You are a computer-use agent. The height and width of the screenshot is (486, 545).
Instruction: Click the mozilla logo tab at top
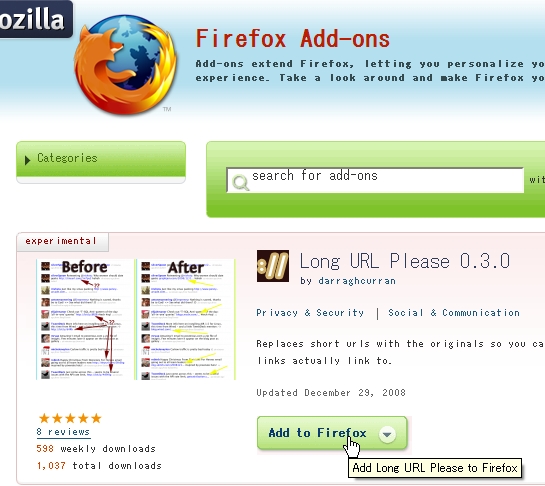pos(36,18)
